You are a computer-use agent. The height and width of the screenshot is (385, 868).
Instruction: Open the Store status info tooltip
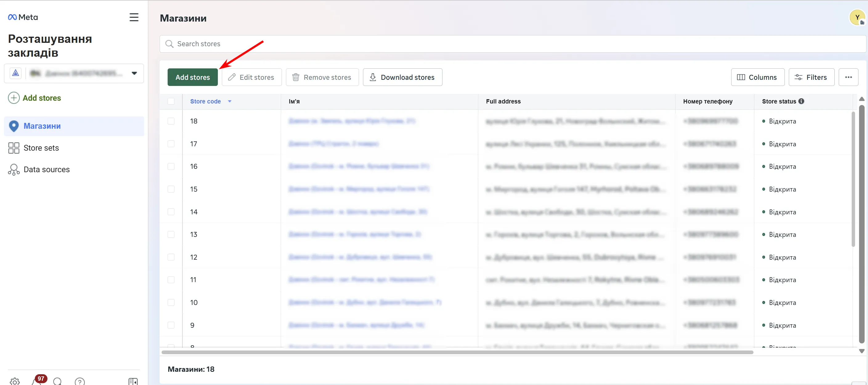801,101
